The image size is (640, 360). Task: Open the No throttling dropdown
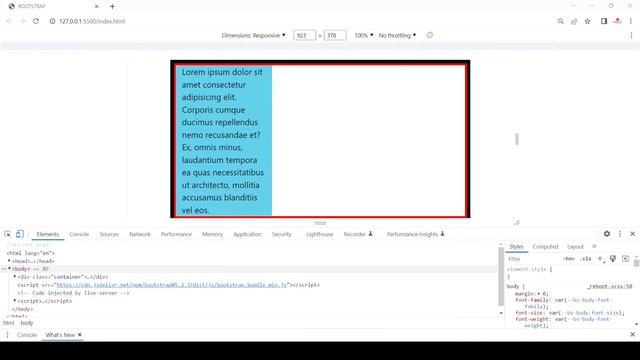pyautogui.click(x=397, y=36)
